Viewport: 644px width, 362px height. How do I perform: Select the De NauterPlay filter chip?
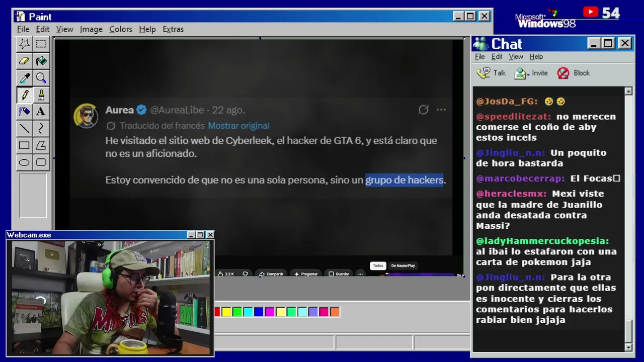[403, 265]
